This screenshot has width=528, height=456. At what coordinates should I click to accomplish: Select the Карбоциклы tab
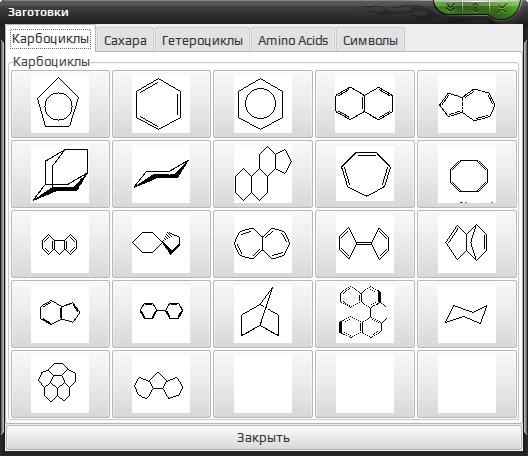pyautogui.click(x=51, y=38)
